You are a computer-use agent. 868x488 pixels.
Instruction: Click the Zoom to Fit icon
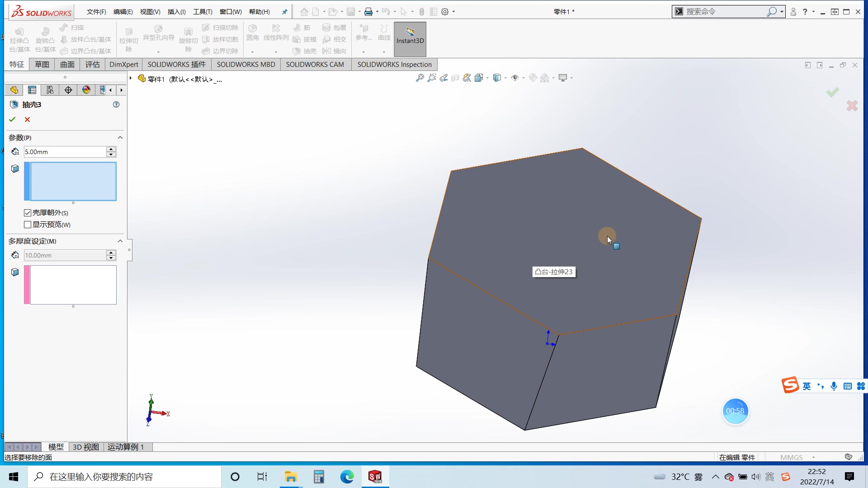point(420,78)
